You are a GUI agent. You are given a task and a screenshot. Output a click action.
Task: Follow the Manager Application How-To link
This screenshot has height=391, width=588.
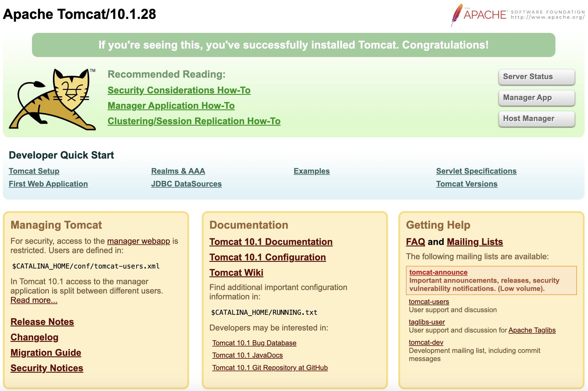point(171,106)
